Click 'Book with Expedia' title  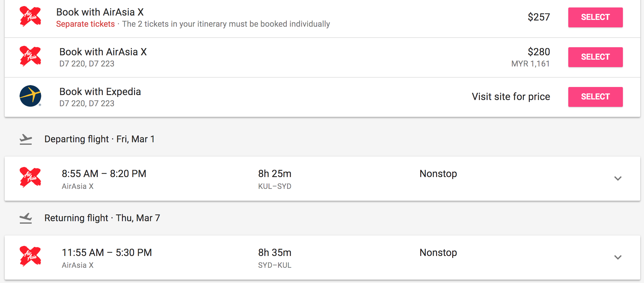click(x=100, y=92)
